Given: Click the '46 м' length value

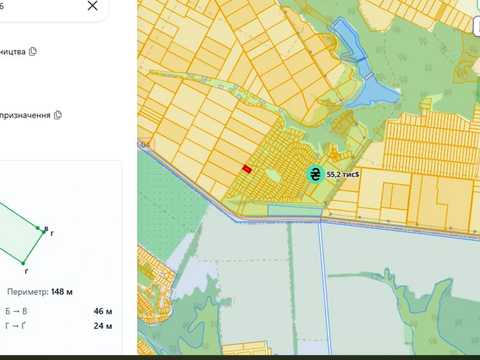Looking at the screenshot, I should 103,311.
